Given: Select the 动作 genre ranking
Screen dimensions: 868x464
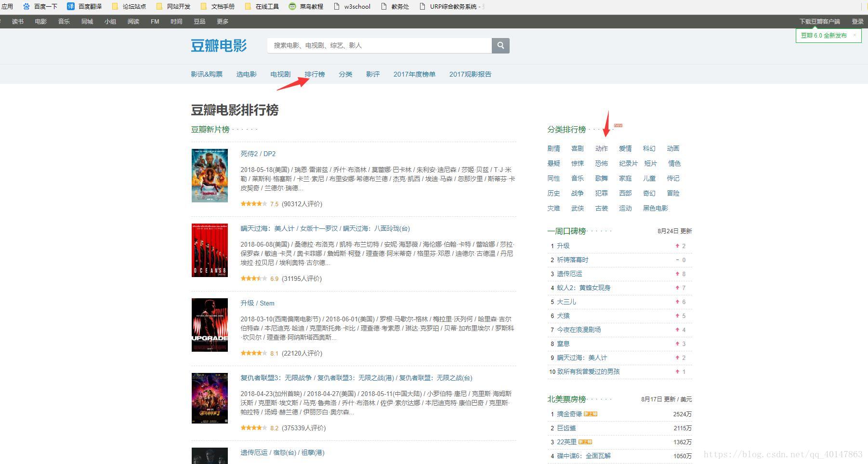Looking at the screenshot, I should tap(602, 148).
